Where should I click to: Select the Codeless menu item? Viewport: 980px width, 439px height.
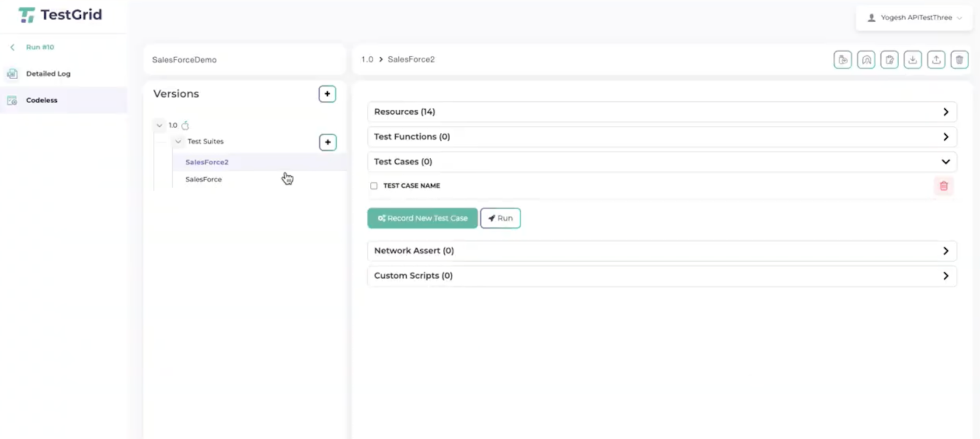point(42,100)
